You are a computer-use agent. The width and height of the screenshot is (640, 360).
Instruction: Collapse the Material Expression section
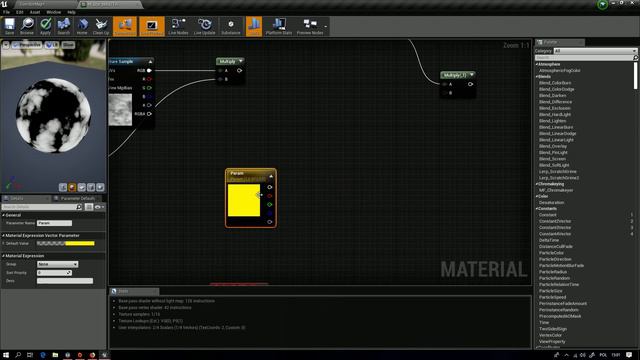(4, 256)
